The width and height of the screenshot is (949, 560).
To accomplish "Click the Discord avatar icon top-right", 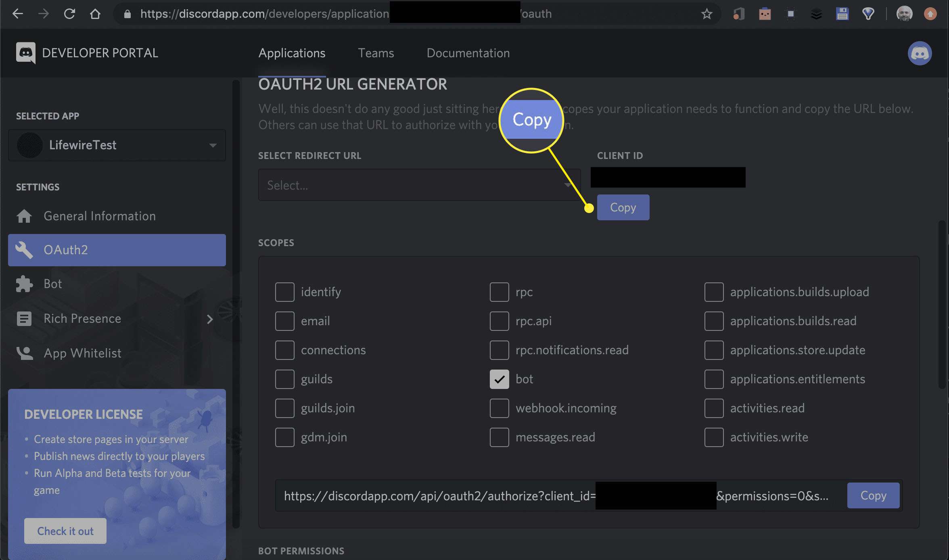I will pyautogui.click(x=920, y=53).
